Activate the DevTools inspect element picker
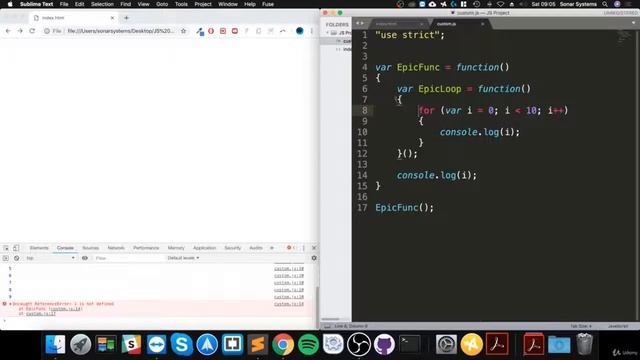The image size is (640, 360). coord(6,248)
